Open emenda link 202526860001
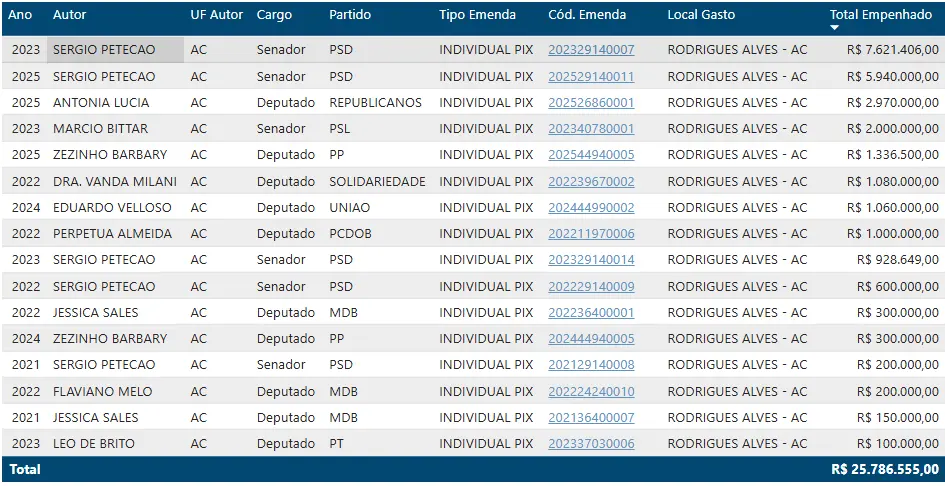 (x=590, y=102)
